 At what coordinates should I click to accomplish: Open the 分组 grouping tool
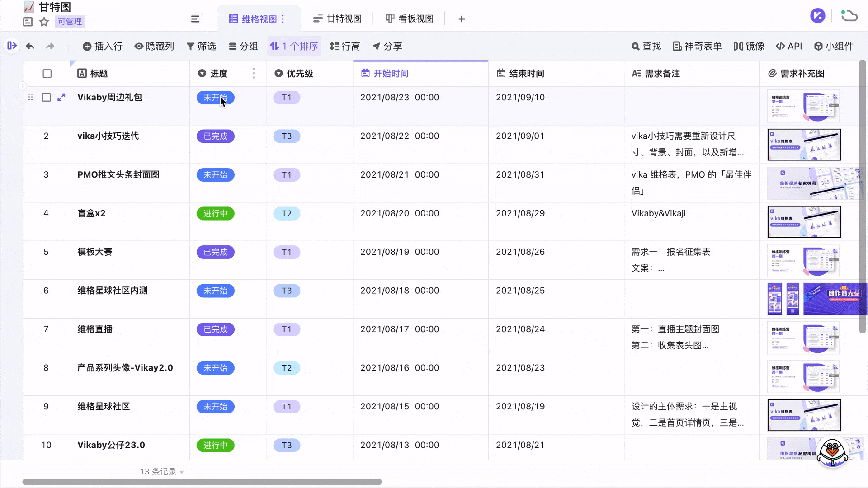click(x=243, y=46)
